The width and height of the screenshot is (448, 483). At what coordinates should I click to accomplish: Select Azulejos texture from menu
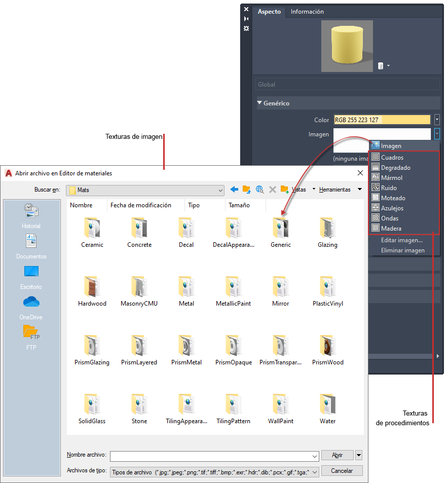click(404, 208)
